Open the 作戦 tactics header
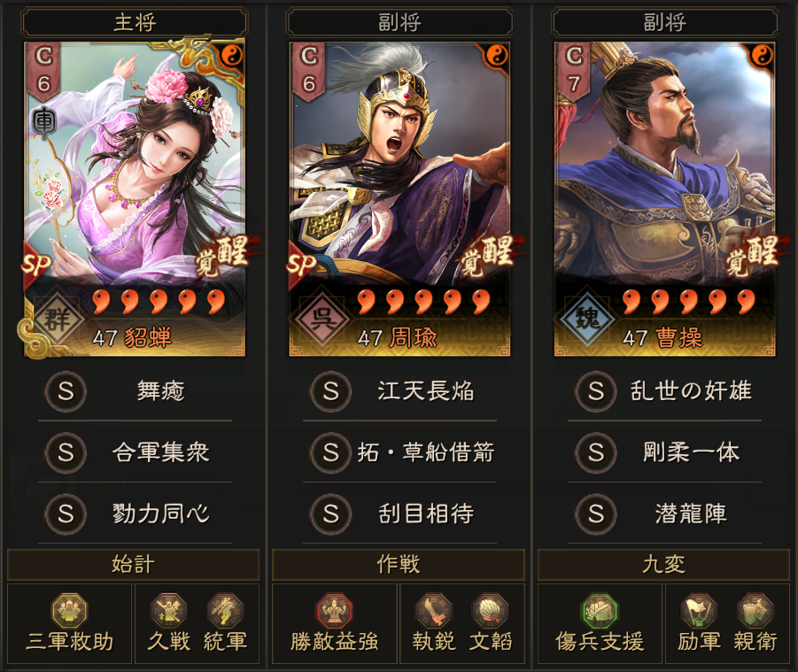Image resolution: width=798 pixels, height=672 pixels. (x=399, y=565)
